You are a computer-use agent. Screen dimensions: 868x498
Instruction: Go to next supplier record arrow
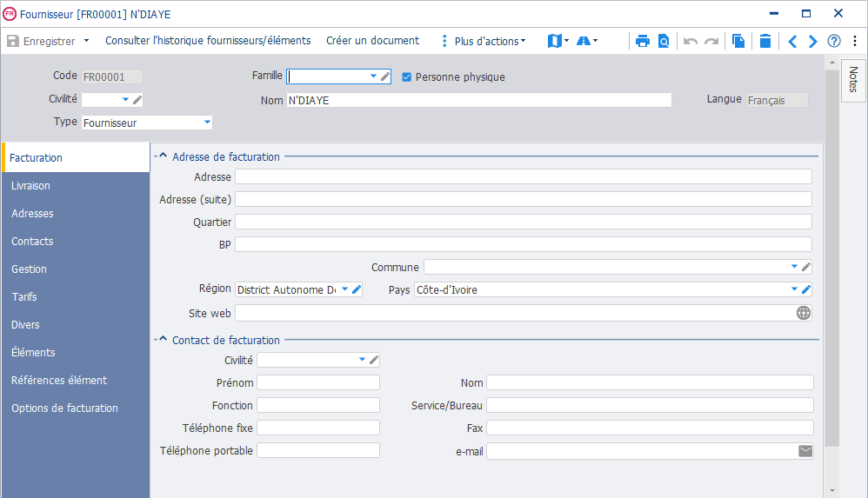pos(812,41)
